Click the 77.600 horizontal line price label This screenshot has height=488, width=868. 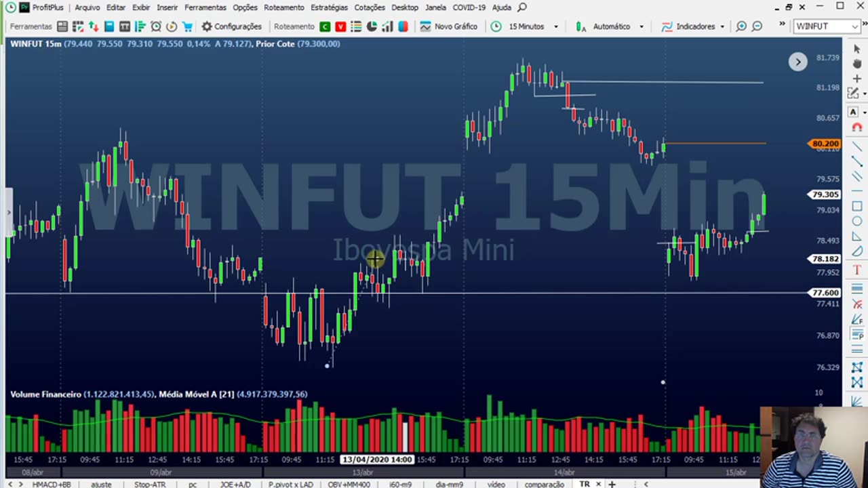[825, 293]
